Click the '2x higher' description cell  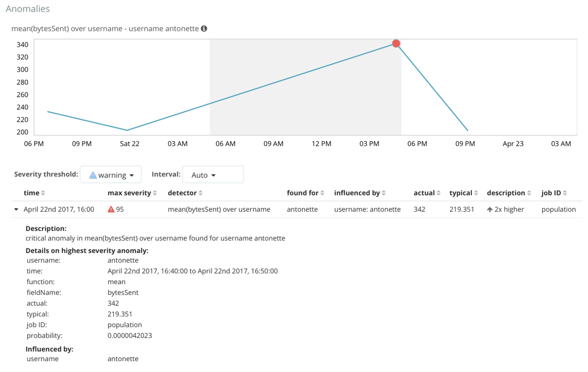point(505,209)
